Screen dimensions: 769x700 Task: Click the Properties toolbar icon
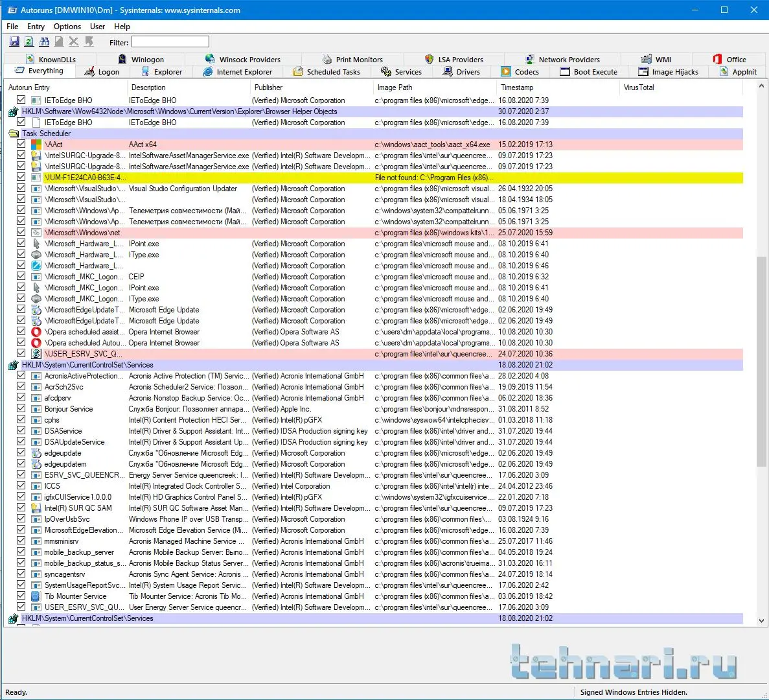coord(59,42)
